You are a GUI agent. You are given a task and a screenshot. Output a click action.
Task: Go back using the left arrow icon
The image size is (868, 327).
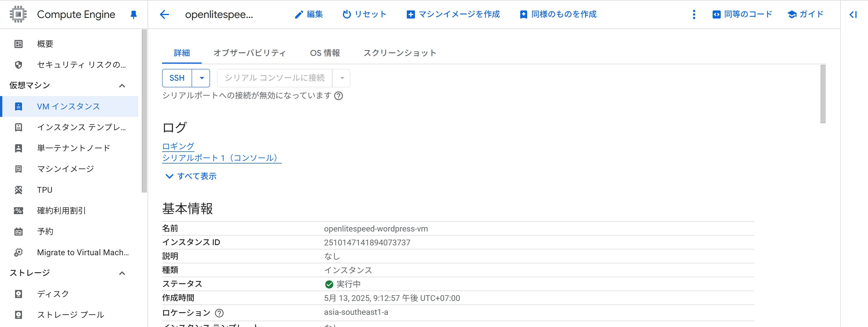(x=164, y=14)
